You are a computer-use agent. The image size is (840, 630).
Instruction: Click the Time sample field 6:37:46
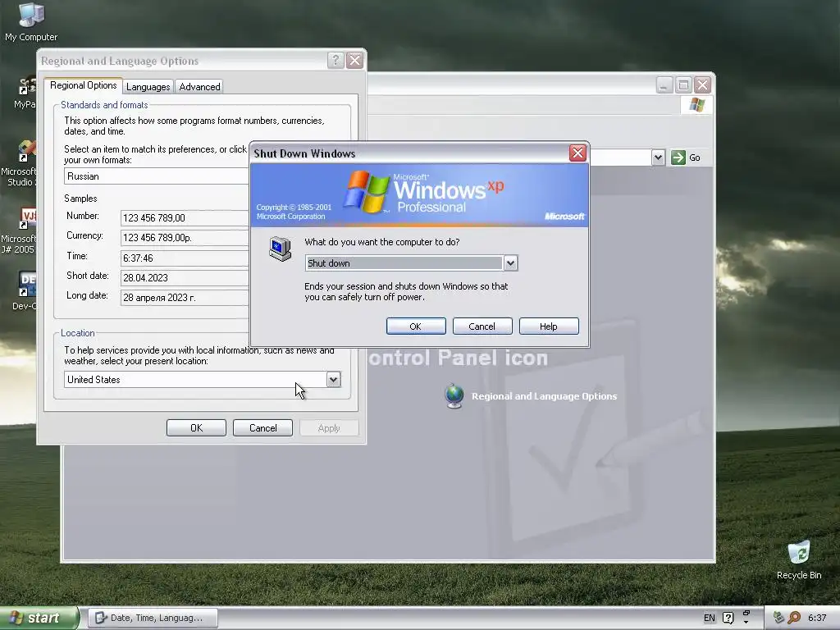coord(185,258)
